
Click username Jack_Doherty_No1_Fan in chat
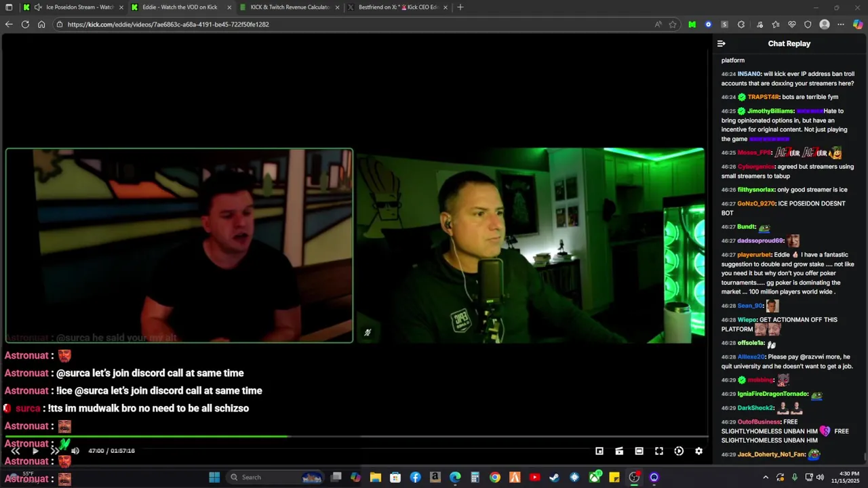[x=771, y=455]
